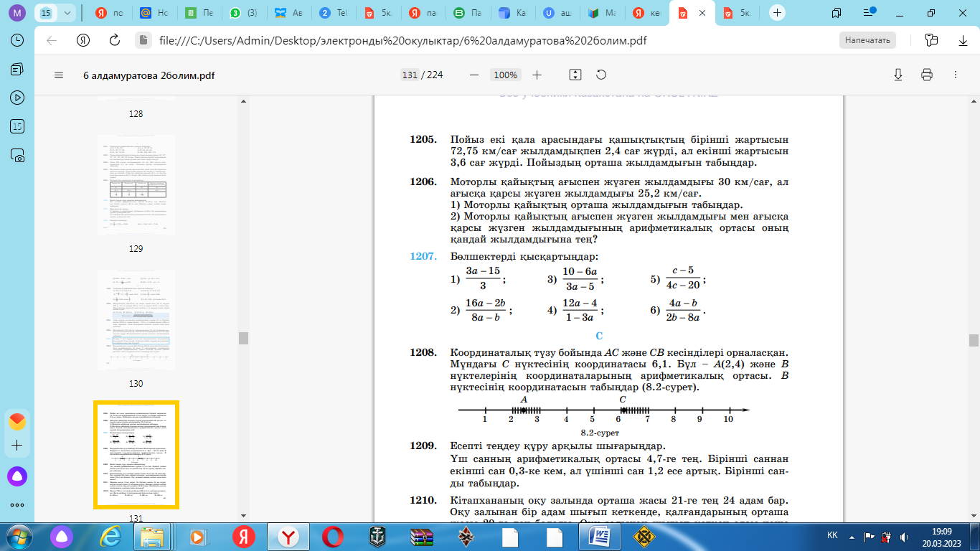The image size is (980, 551).
Task: Open a new browser tab
Action: [x=778, y=12]
